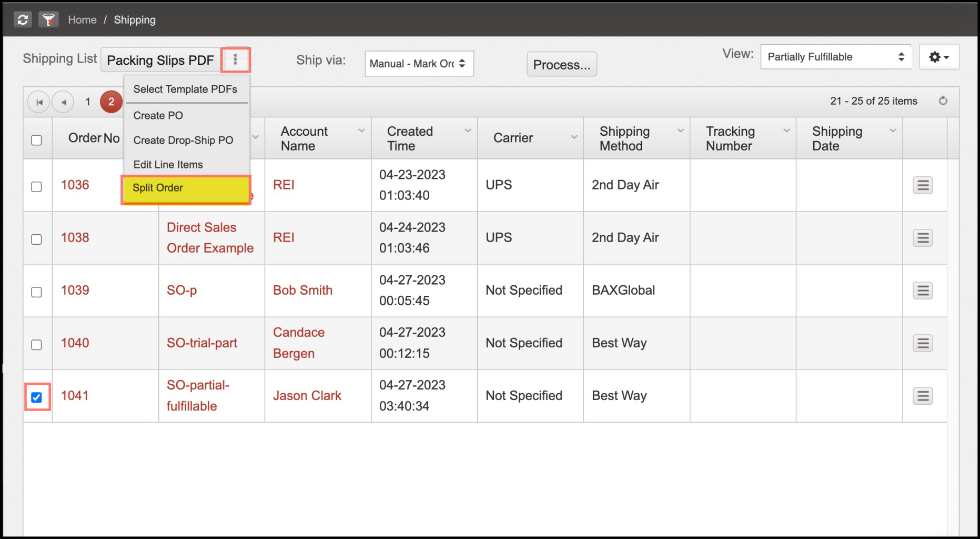Go to the previous page arrow
This screenshot has width=980, height=539.
tap(63, 102)
